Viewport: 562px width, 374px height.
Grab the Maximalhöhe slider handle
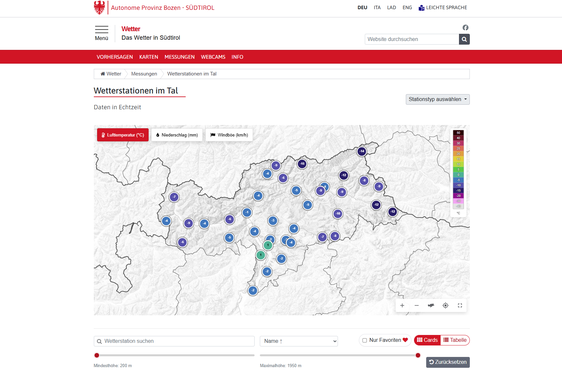coord(418,355)
